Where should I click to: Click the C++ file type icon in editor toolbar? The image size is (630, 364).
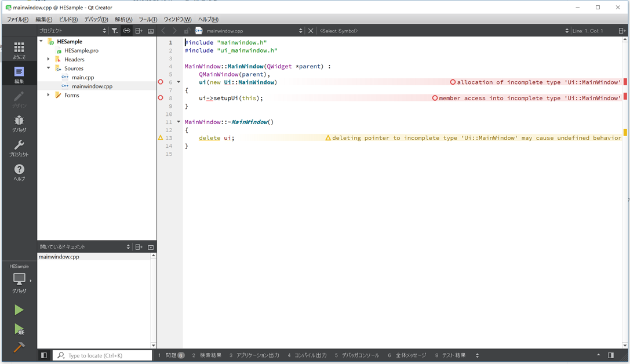coord(198,31)
